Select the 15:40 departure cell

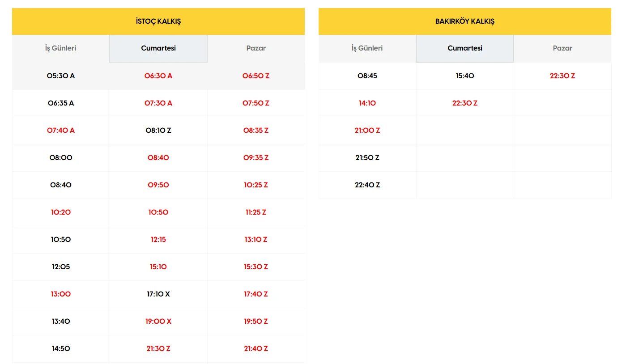(x=465, y=76)
